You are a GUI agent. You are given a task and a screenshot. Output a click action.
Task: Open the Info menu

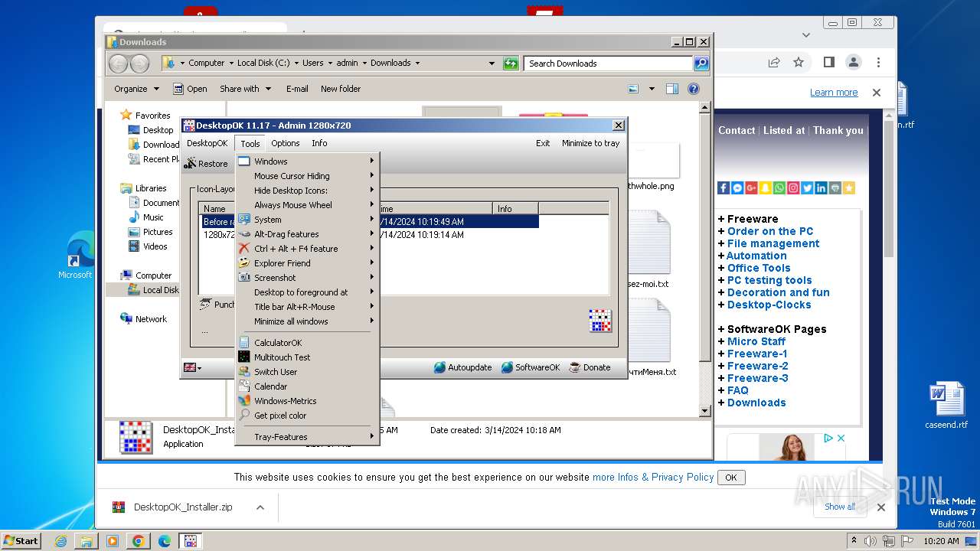tap(319, 143)
